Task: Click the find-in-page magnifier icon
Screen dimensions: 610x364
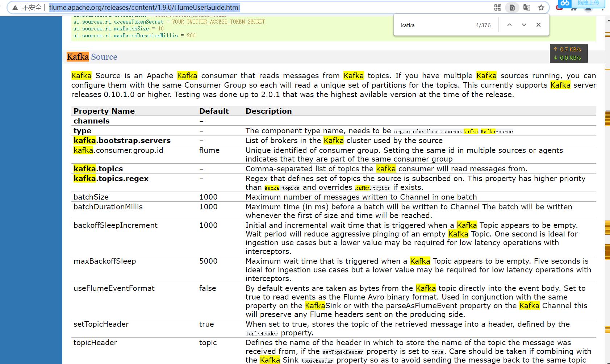Action: tap(512, 7)
